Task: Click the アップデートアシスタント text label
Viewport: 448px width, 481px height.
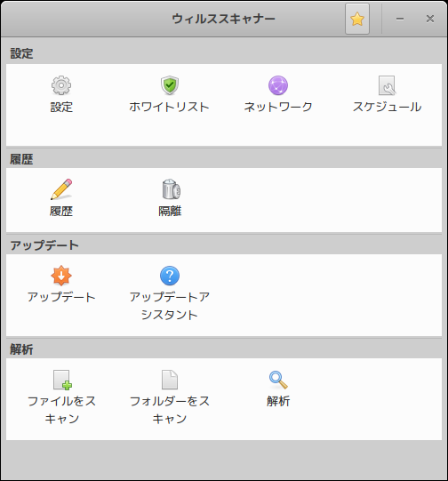Action: (169, 306)
